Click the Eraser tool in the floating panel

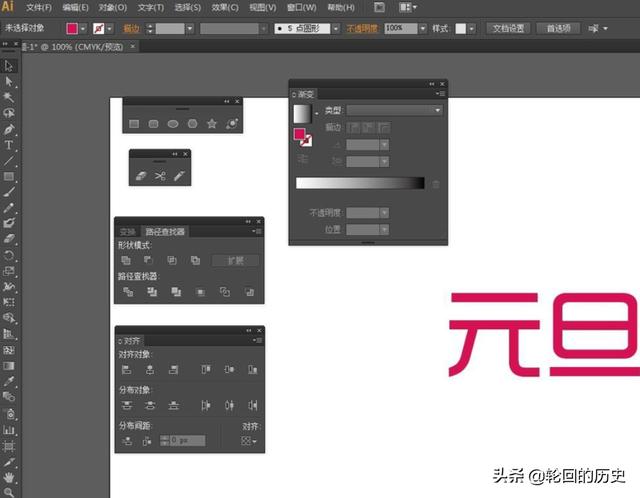click(x=140, y=176)
